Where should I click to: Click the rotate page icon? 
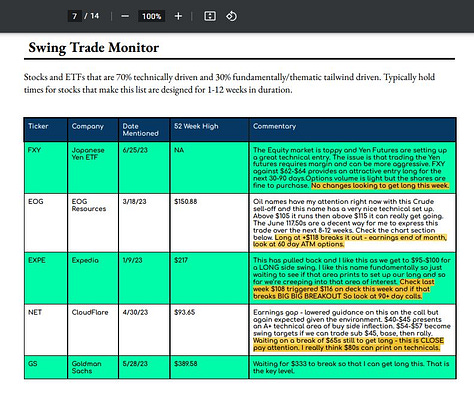coord(231,16)
